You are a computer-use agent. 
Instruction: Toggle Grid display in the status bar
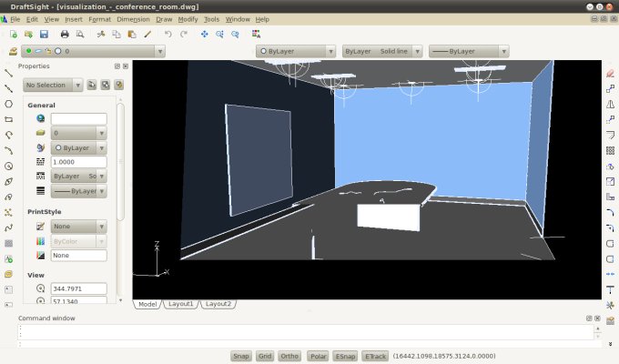(x=265, y=356)
